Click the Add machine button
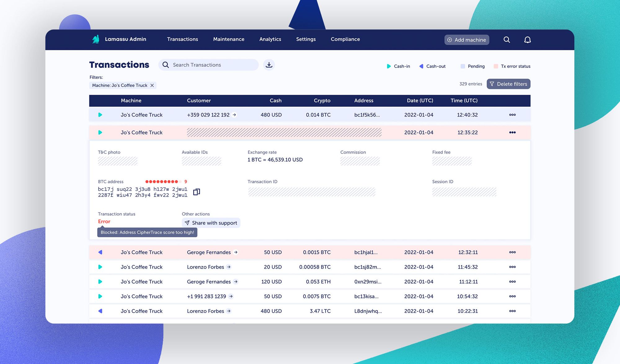This screenshot has height=364, width=620. click(x=467, y=40)
